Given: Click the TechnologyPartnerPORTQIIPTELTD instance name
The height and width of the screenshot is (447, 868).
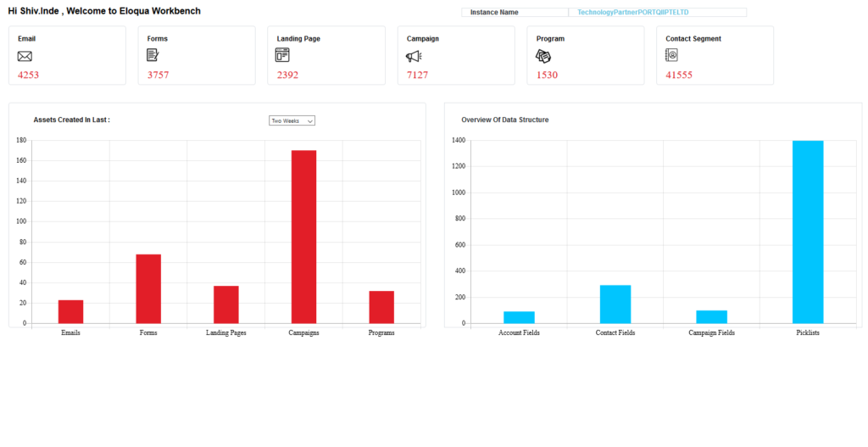Looking at the screenshot, I should (x=632, y=12).
